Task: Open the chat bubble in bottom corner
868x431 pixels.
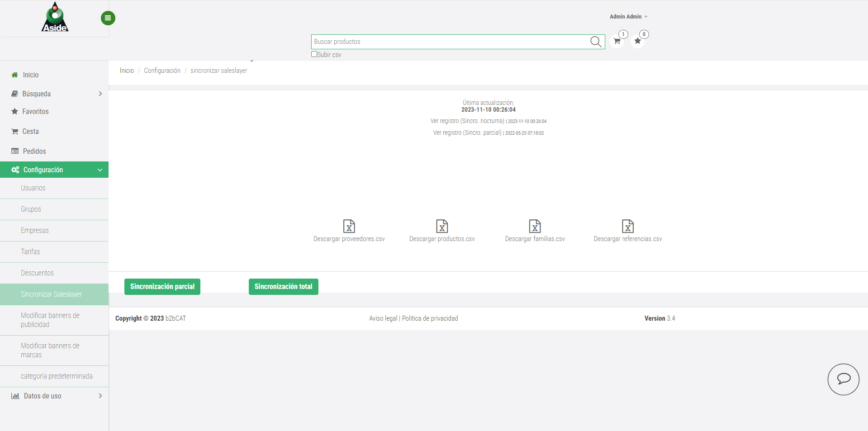Action: (x=843, y=379)
